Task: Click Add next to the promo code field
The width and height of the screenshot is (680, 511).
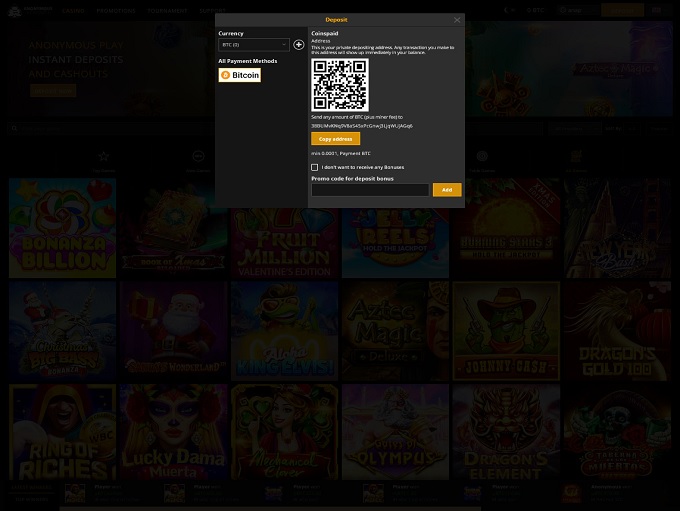Action: click(x=447, y=190)
